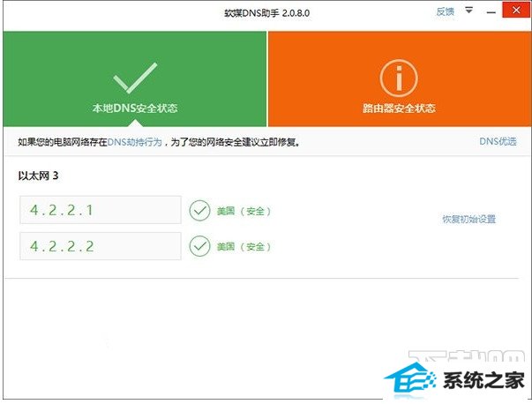
Task: Click the DNS优选 link
Action: [498, 141]
